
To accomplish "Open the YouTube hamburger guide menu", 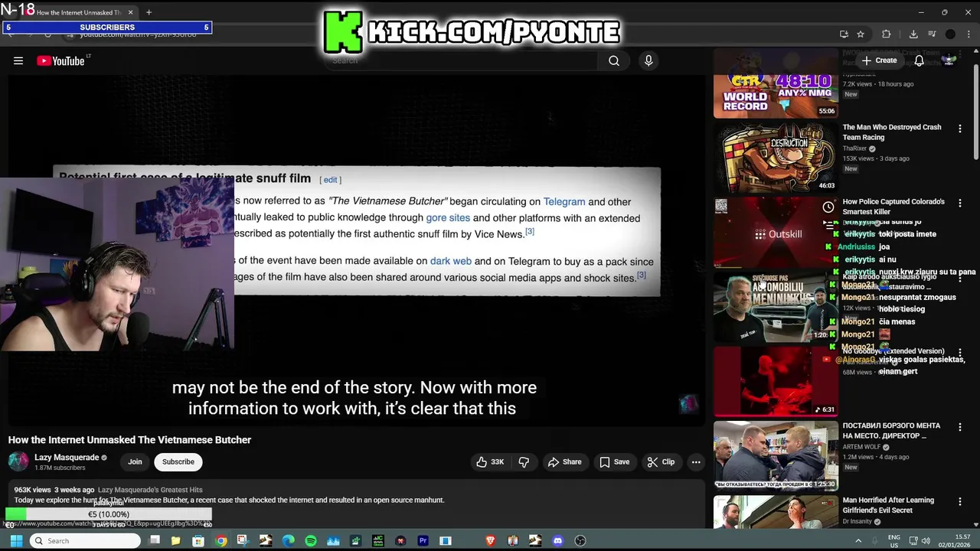I will tap(18, 61).
